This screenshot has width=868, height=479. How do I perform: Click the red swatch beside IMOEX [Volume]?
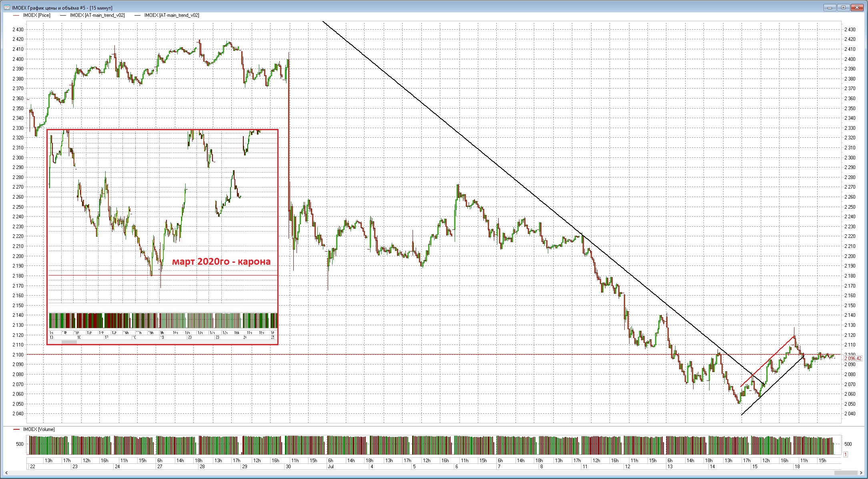[16, 429]
